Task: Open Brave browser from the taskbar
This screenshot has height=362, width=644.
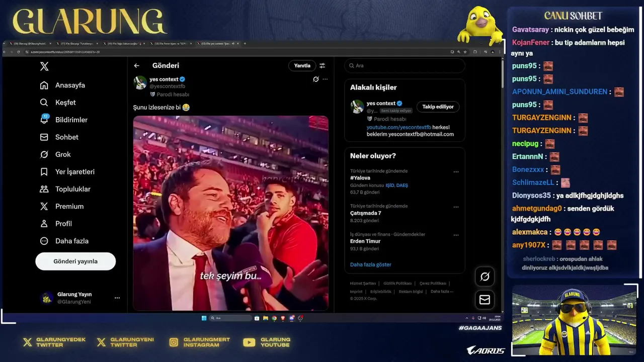Action: tap(283, 318)
